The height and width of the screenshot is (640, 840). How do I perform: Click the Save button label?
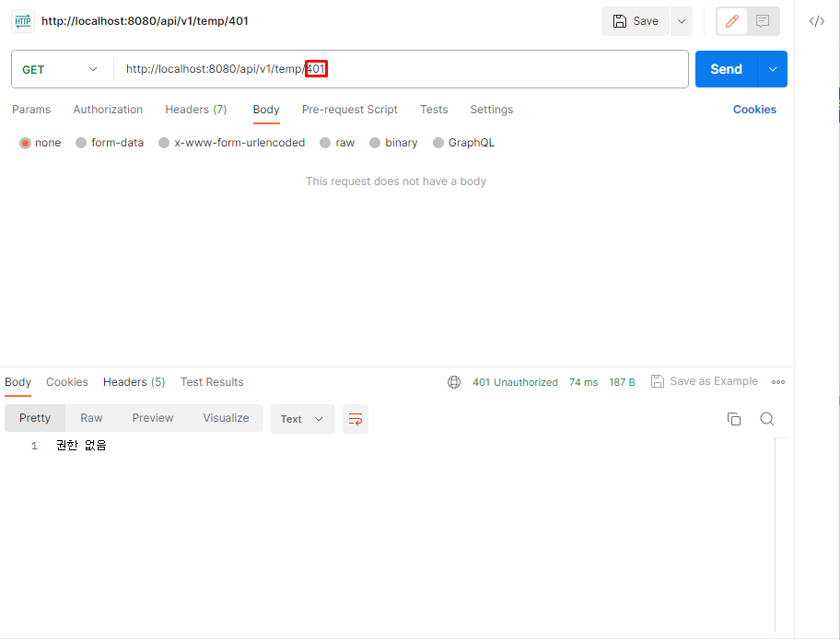646,21
